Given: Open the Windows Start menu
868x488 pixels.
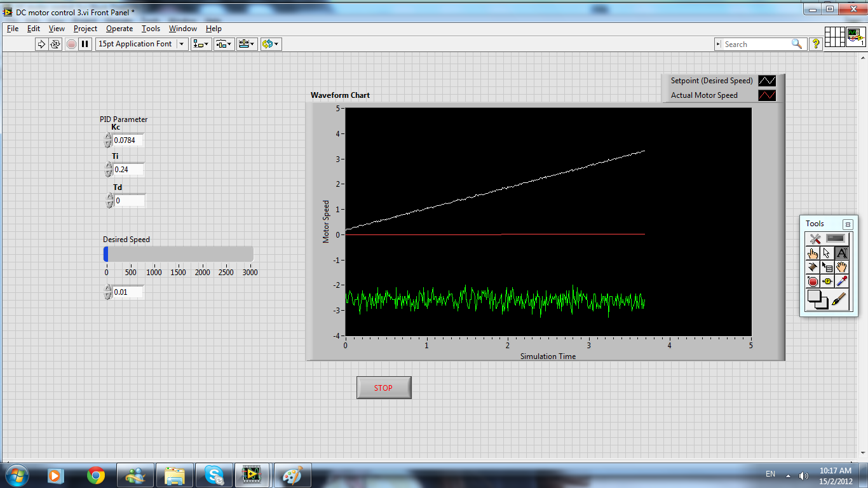Looking at the screenshot, I should coord(17,475).
